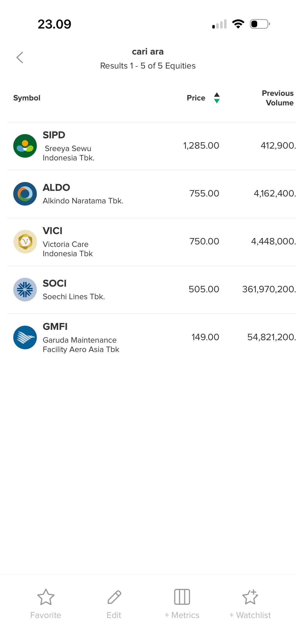
Task: Tap the back arrow chevron
Action: coord(20,57)
